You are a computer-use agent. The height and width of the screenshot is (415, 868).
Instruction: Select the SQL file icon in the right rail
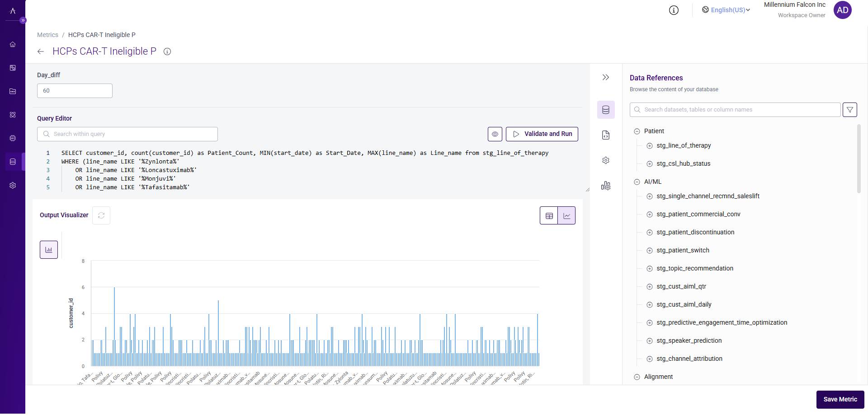[x=606, y=135]
